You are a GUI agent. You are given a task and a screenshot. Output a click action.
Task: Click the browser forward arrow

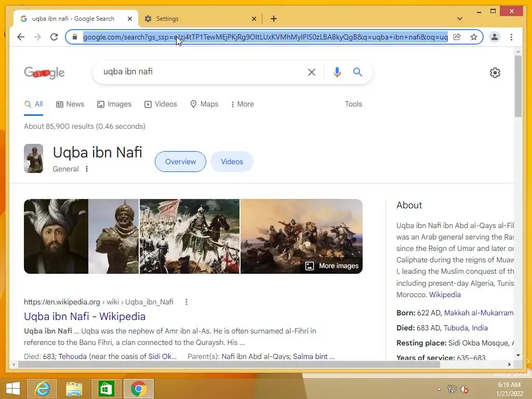pos(37,37)
